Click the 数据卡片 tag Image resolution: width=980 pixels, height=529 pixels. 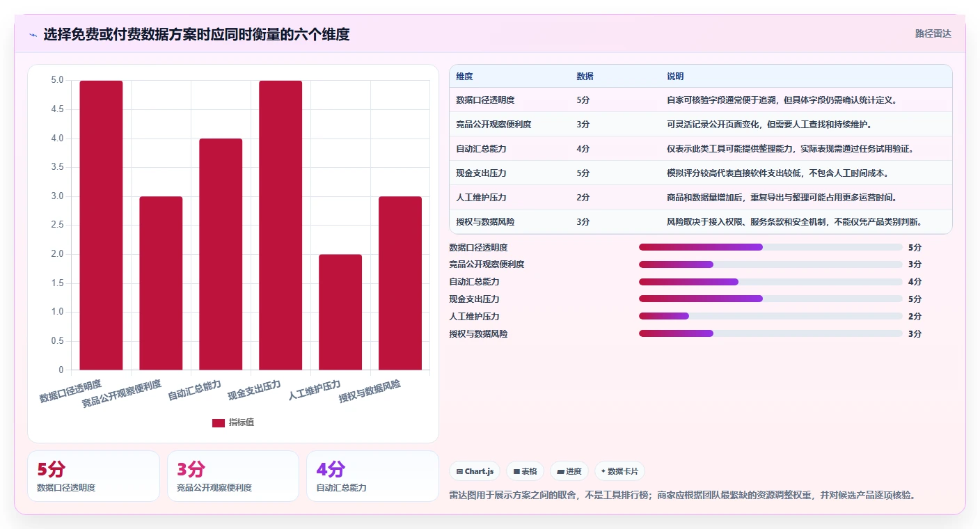pyautogui.click(x=619, y=471)
